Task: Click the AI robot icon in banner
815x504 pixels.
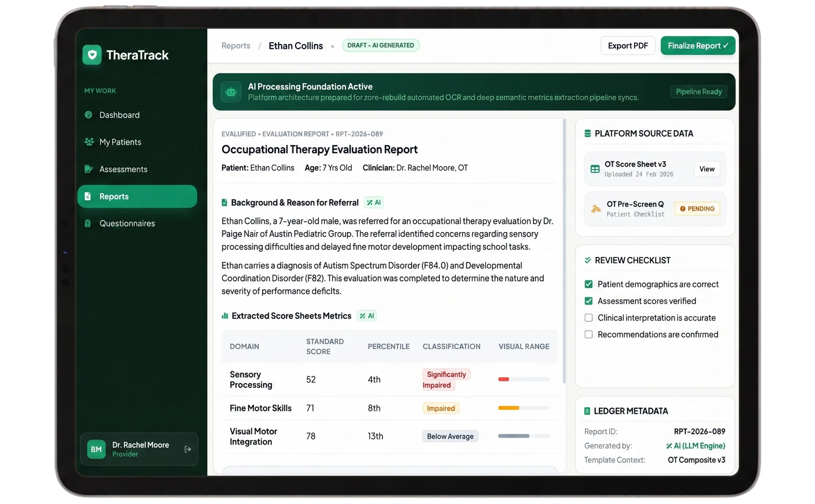Action: (x=231, y=92)
